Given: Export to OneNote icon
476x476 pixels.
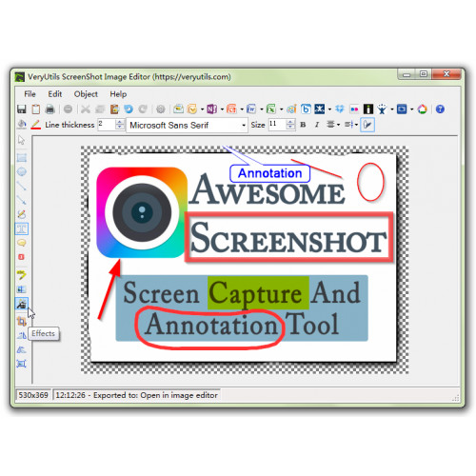Looking at the screenshot, I should (x=211, y=109).
